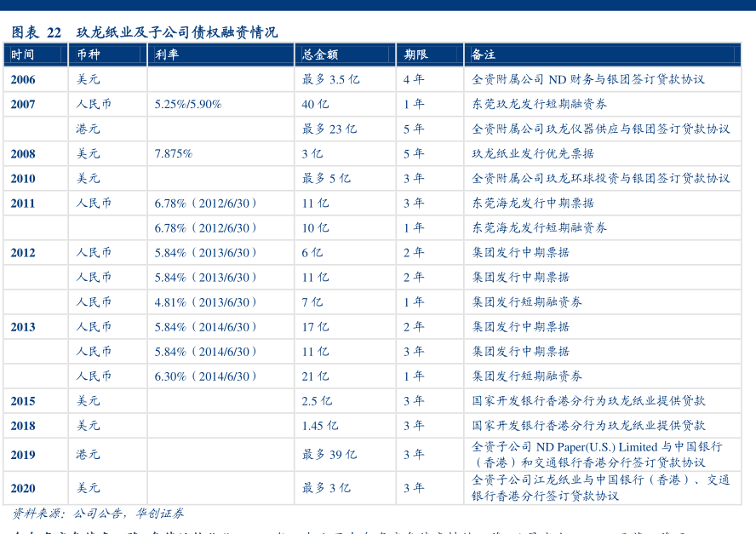
Task: Select the 最多 23 亿 amount cell
Action: [329, 129]
